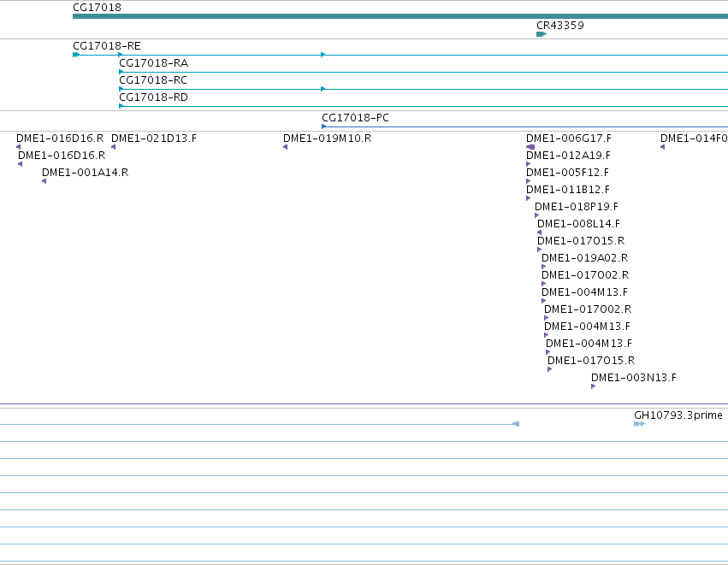728x565 pixels.
Task: Click the purple arrow under DME1-018P19.F
Action: tap(537, 215)
